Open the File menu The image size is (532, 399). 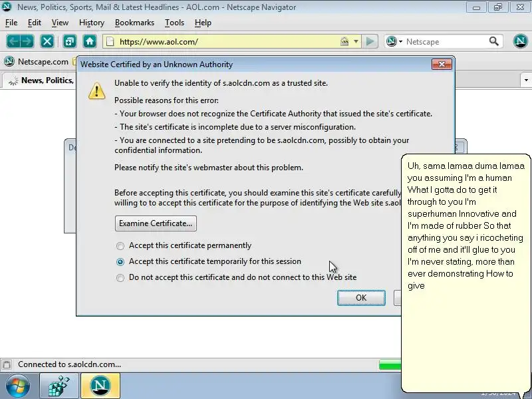(11, 23)
